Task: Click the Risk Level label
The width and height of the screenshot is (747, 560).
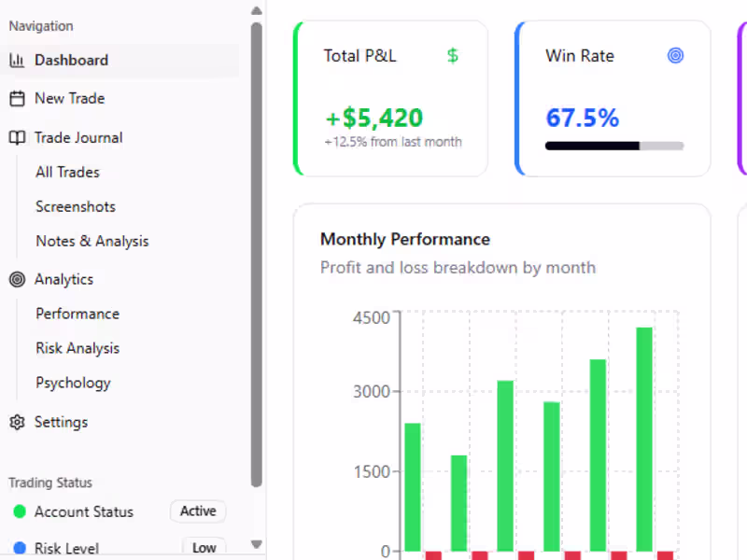Action: pyautogui.click(x=66, y=548)
